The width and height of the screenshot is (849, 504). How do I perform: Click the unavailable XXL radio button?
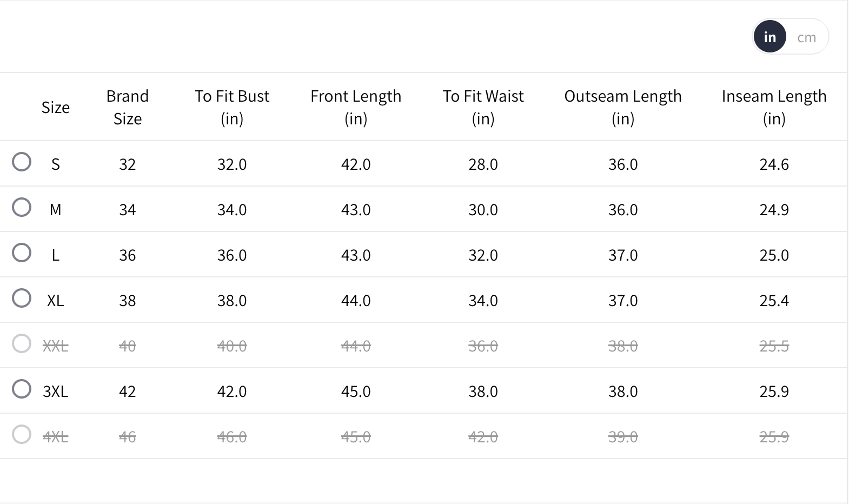coord(22,343)
